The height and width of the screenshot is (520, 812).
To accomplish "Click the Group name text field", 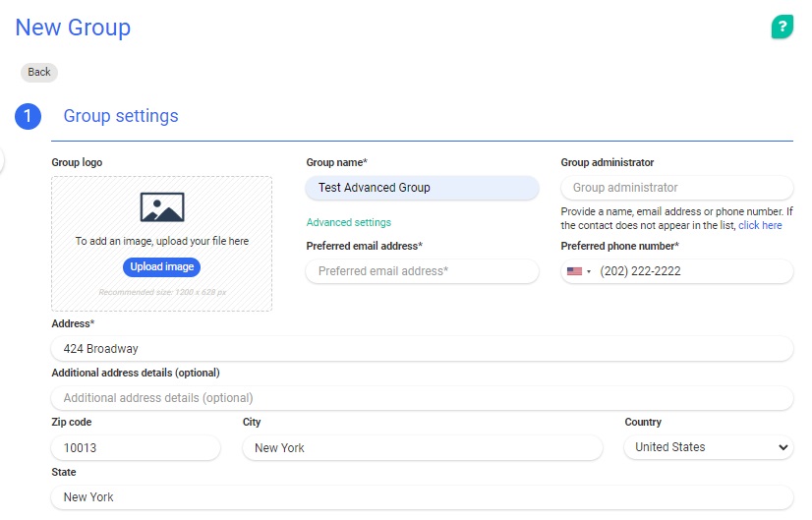I will [422, 188].
